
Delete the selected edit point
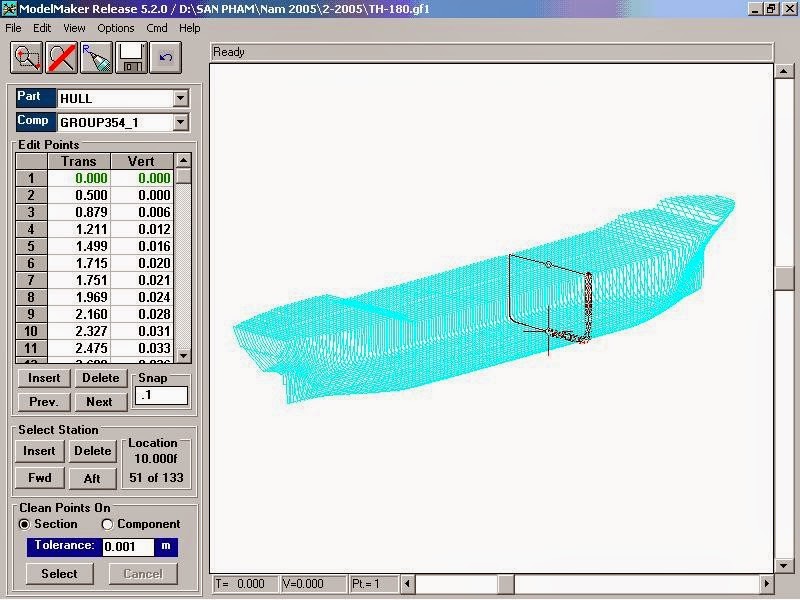tap(98, 378)
